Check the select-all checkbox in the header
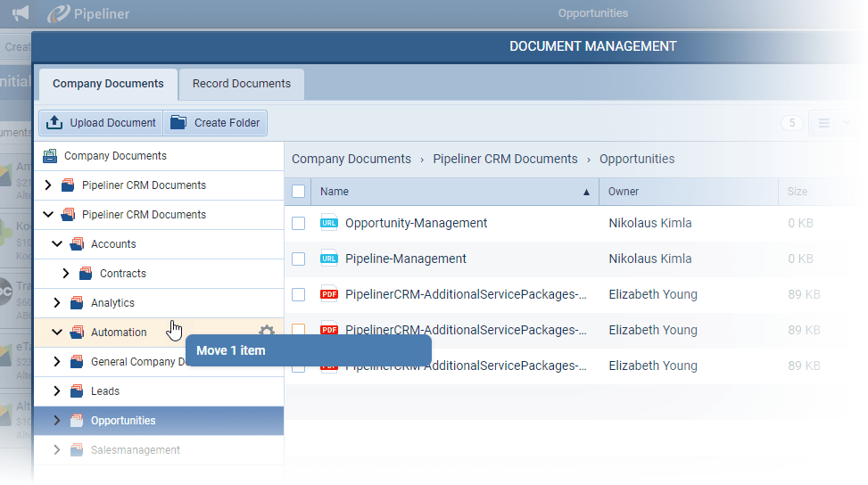Image resolution: width=868 pixels, height=485 pixels. 299,192
